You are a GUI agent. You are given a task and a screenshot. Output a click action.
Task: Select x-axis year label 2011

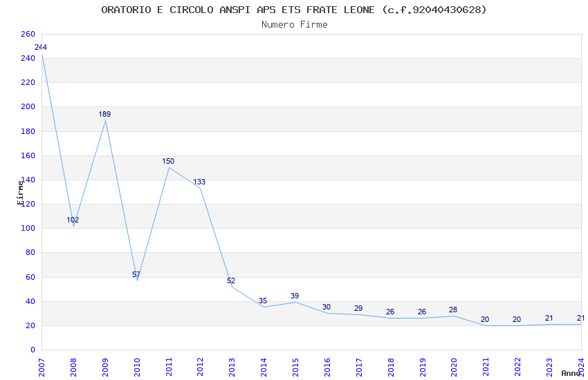169,368
